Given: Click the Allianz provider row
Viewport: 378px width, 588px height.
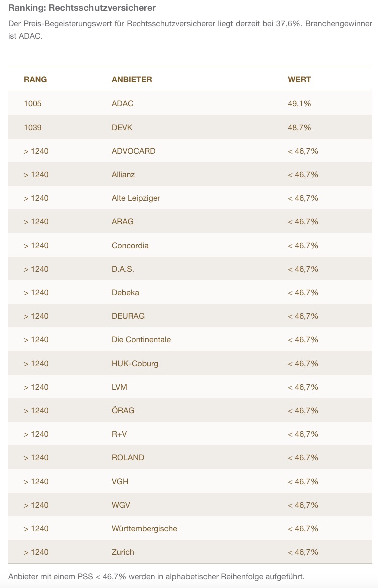Looking at the screenshot, I should (x=123, y=174).
